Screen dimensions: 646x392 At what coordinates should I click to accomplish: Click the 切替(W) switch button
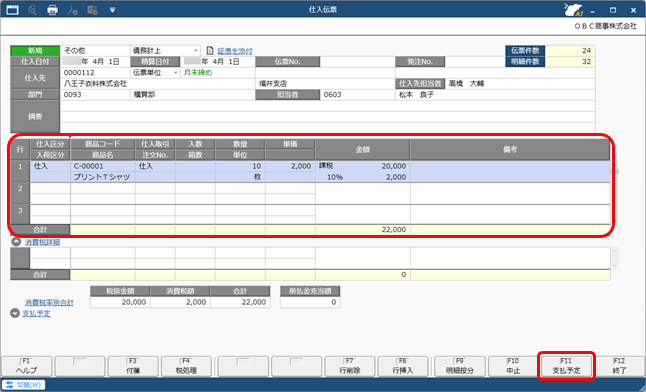[x=24, y=385]
